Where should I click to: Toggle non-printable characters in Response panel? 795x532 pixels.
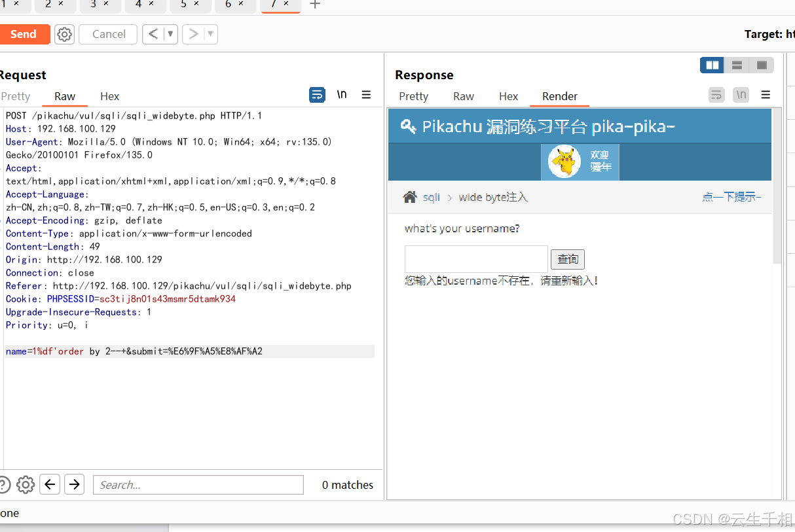pyautogui.click(x=741, y=95)
